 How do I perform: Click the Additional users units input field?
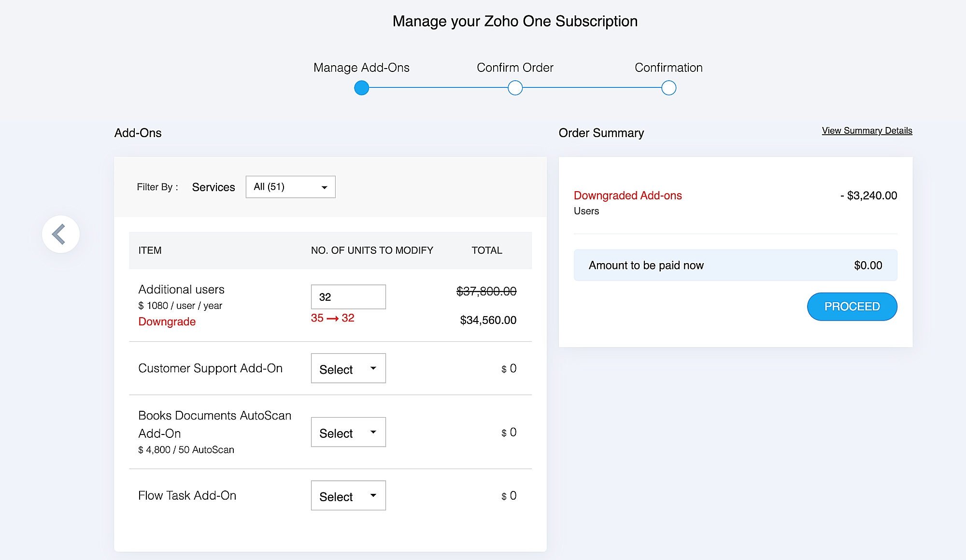coord(348,297)
